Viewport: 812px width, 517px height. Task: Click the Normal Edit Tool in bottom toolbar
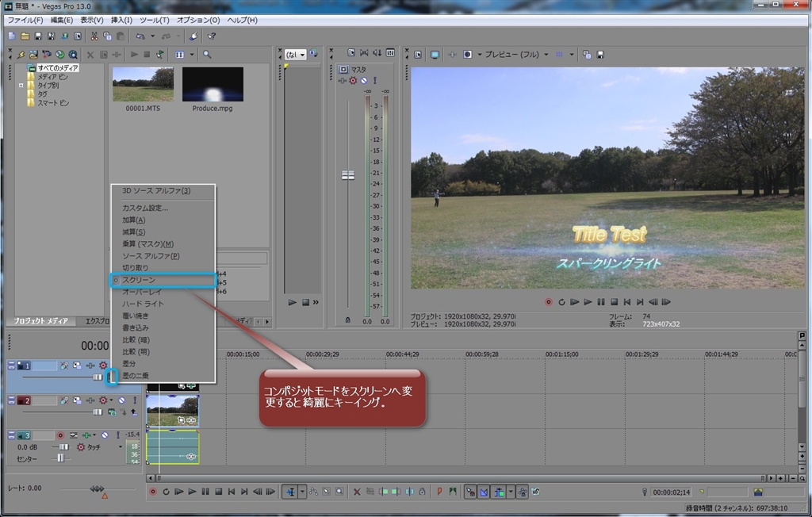coord(290,492)
